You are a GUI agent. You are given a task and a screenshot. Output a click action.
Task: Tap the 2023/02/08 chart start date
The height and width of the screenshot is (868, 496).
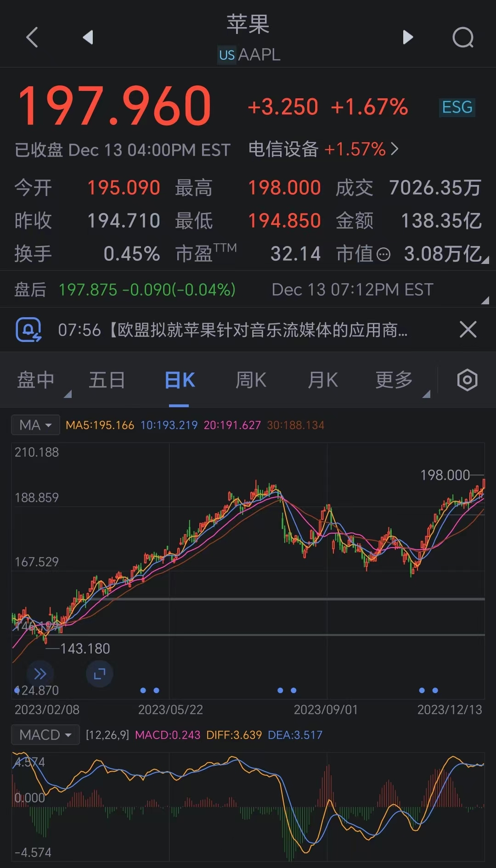pos(47,710)
